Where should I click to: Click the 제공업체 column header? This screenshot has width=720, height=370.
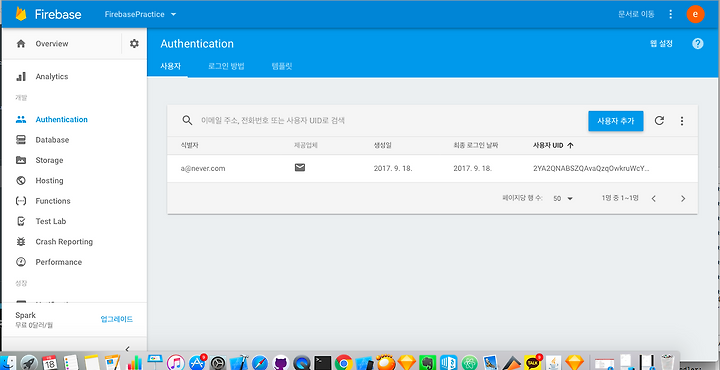click(306, 146)
